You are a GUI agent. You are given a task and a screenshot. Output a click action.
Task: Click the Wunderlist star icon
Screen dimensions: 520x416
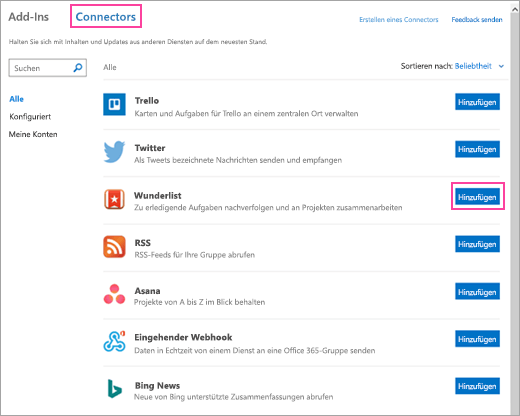114,199
